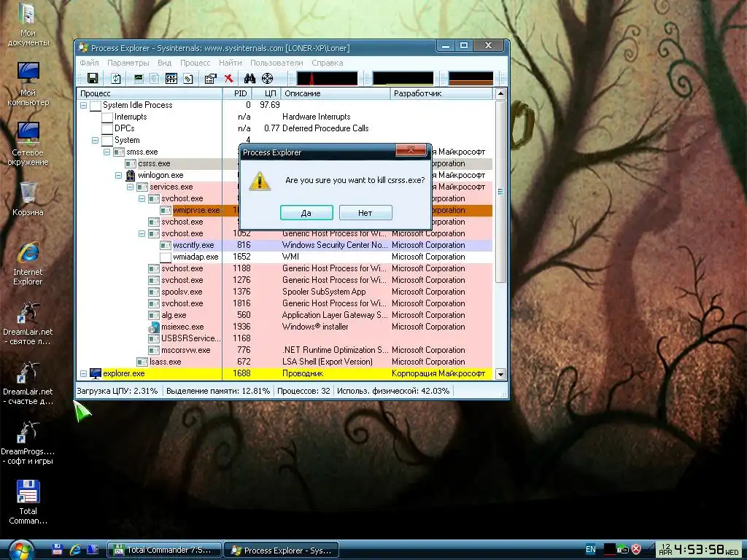Viewport: 747px width, 560px height.
Task: Sort by the Процесс column header
Action: point(149,93)
